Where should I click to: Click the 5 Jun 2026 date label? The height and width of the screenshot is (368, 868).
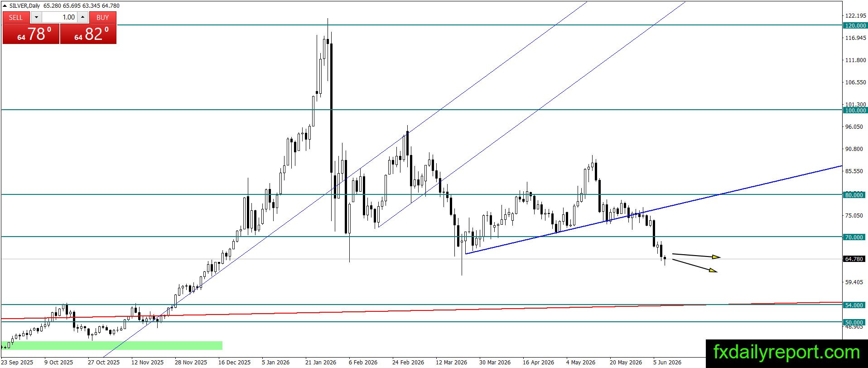667,362
